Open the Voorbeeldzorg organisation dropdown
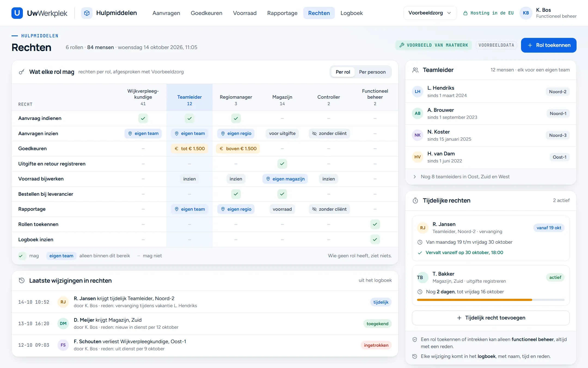This screenshot has height=368, width=588. coord(430,13)
